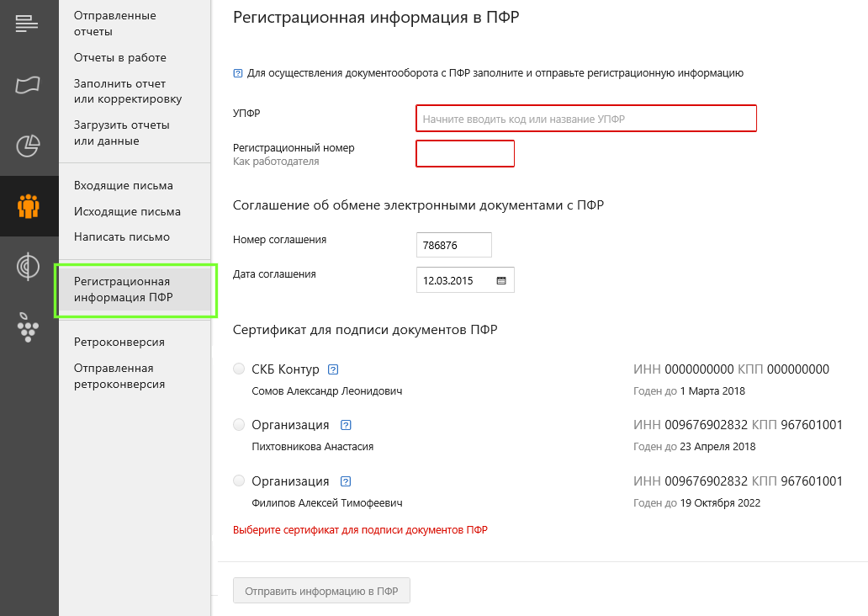Click the СКБ Контур certificate label
The width and height of the screenshot is (868, 616).
coord(286,369)
